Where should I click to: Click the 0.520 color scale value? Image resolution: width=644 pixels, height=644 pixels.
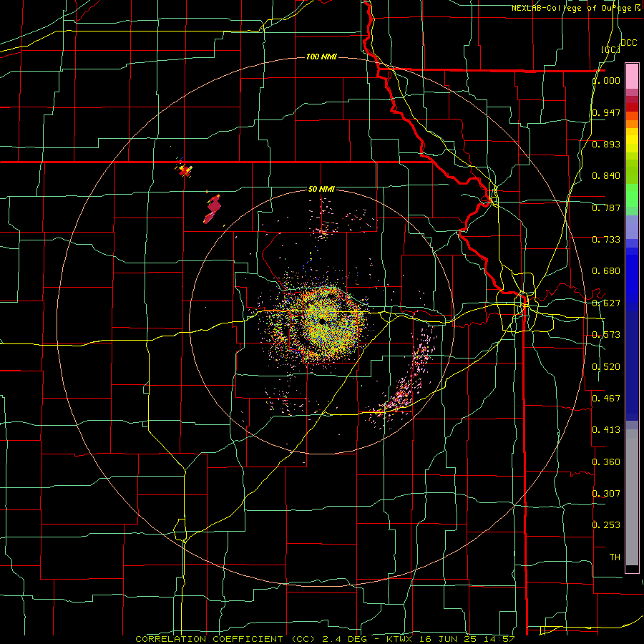coord(606,366)
